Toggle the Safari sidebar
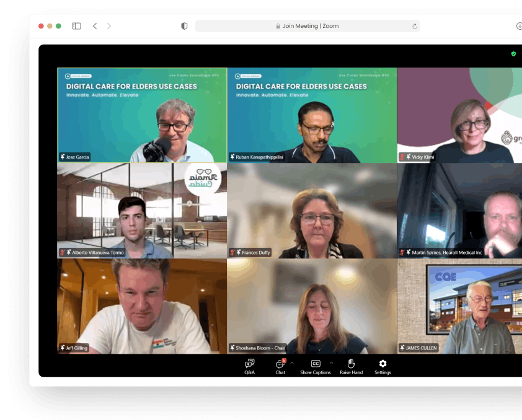Viewport: 522px width, 420px height. (76, 26)
